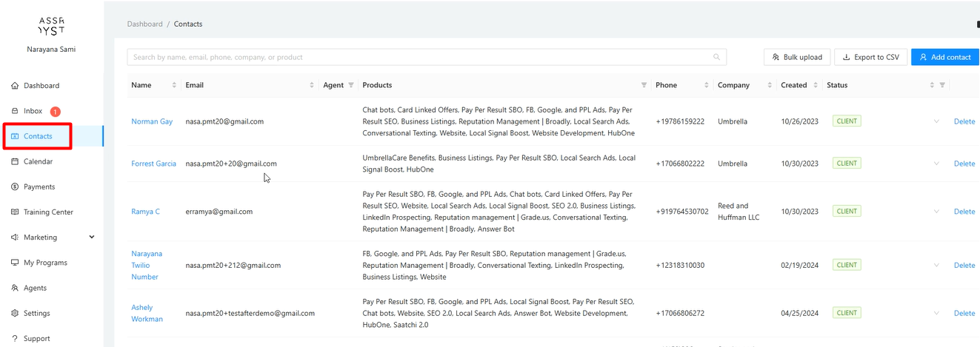Click the My Programs monitor icon
This screenshot has height=347, width=980.
tap(15, 263)
